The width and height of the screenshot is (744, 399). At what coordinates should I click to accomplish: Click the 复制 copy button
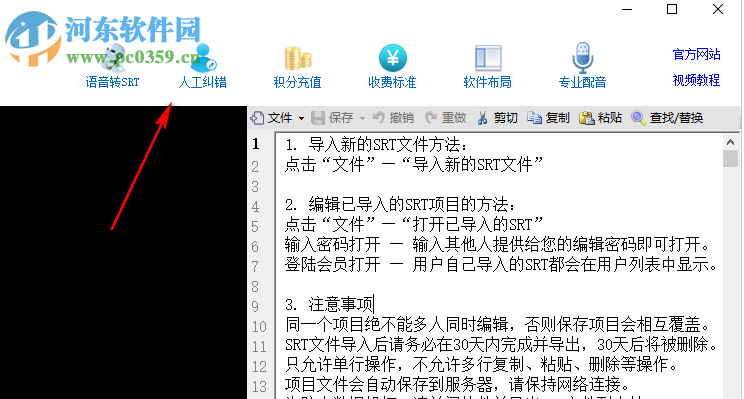548,118
